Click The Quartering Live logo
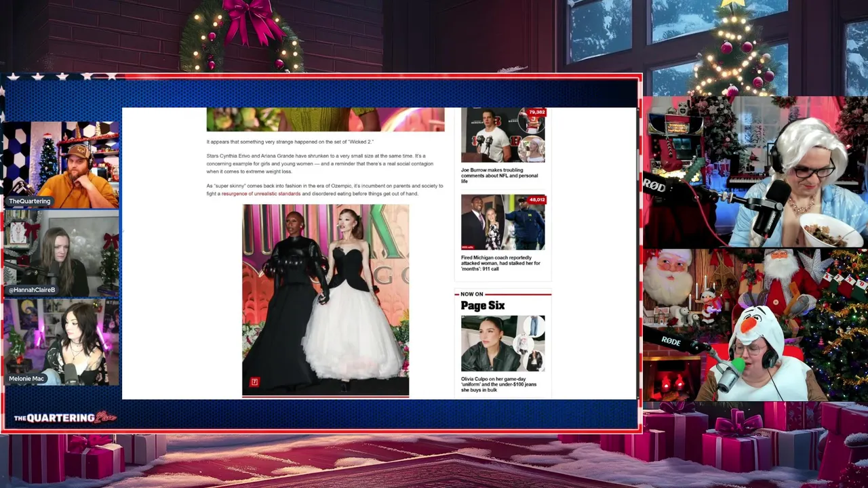 coord(64,418)
